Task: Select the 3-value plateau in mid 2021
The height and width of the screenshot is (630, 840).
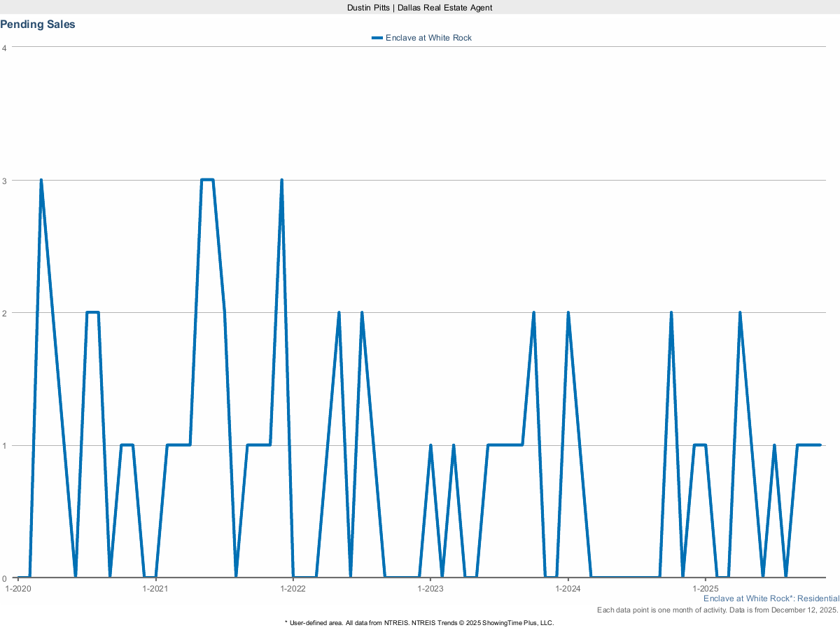Action: point(208,179)
